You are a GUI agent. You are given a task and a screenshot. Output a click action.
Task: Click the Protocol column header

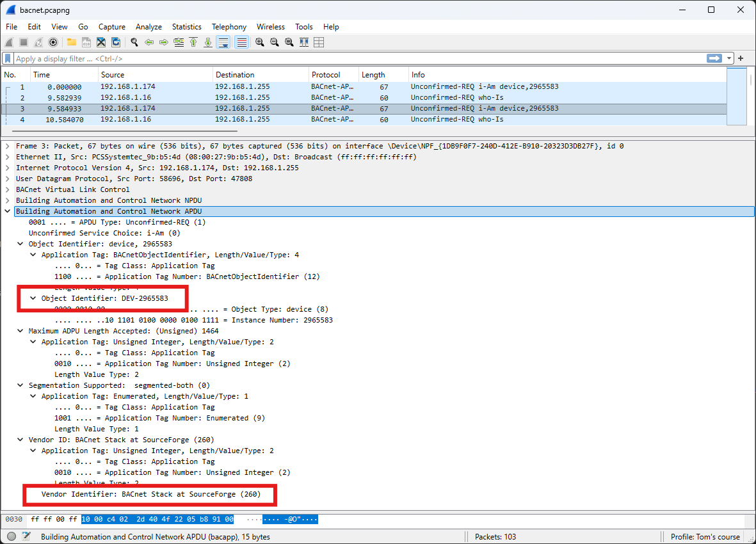333,75
